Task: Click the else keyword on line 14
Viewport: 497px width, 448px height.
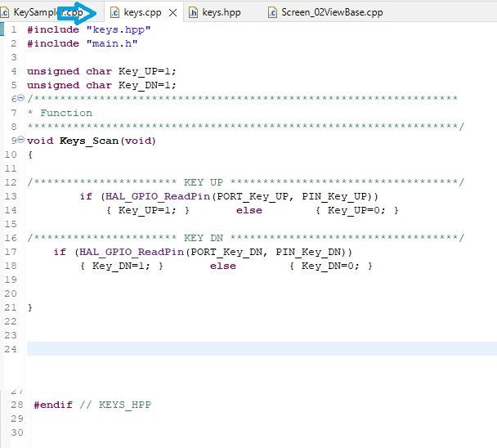Action: click(x=249, y=211)
